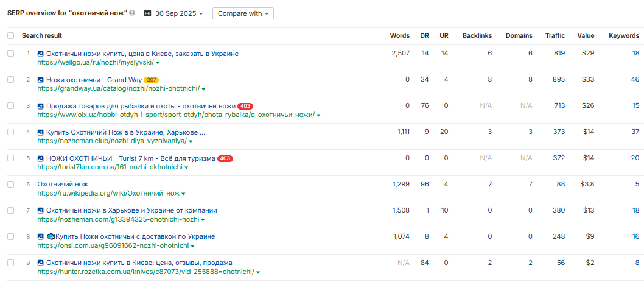This screenshot has width=644, height=282.
Task: Open the nozheman.club URL link
Action: [112, 141]
